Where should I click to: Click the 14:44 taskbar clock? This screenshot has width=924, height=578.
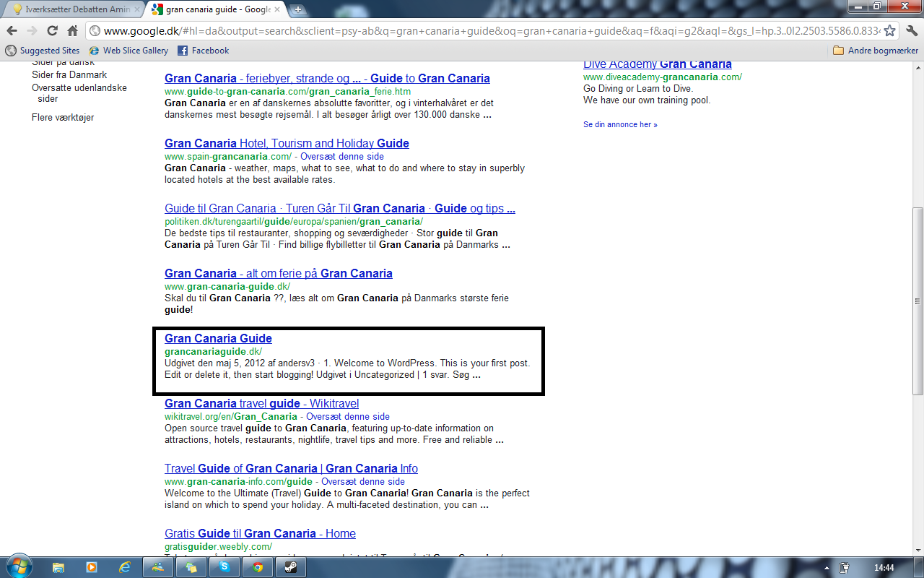(x=884, y=568)
